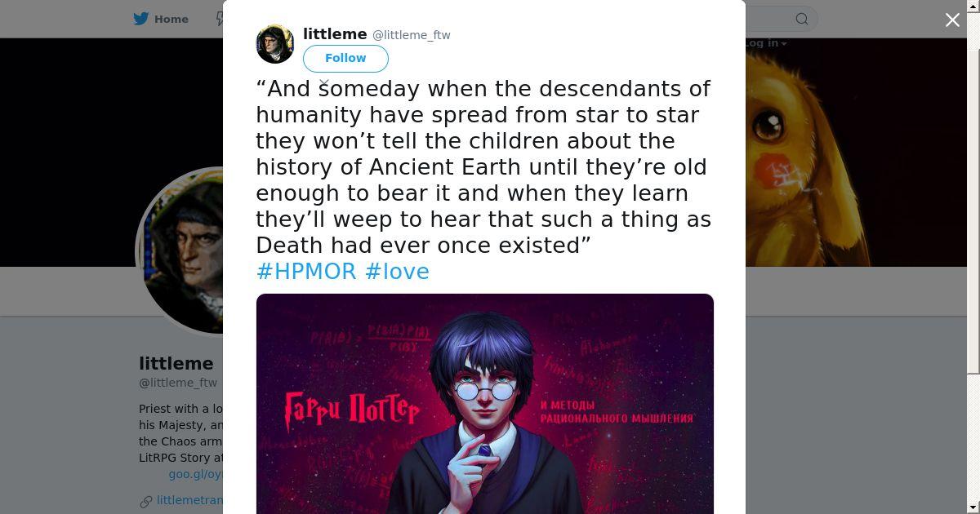Expand the Log in dropdown
The height and width of the screenshot is (514, 980).
tap(765, 43)
